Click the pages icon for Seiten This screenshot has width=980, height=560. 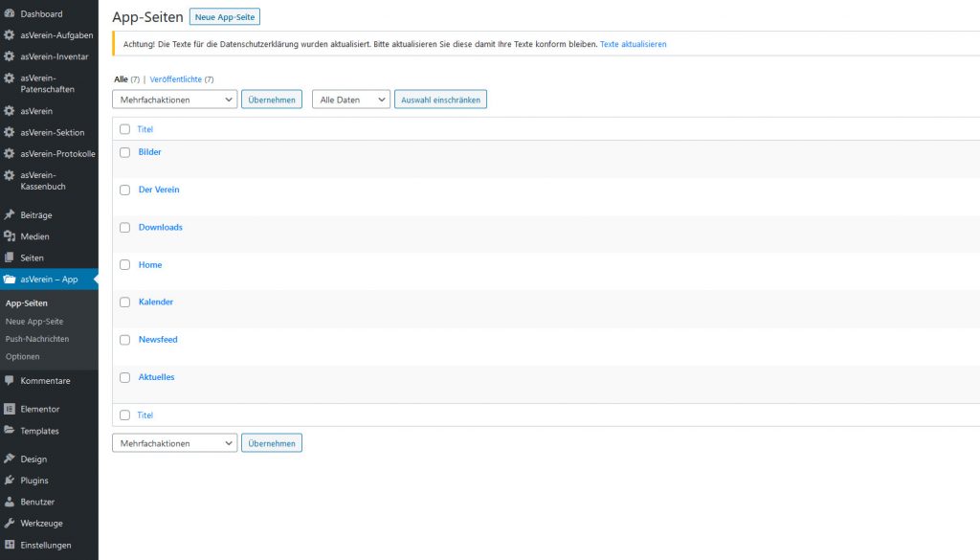10,258
